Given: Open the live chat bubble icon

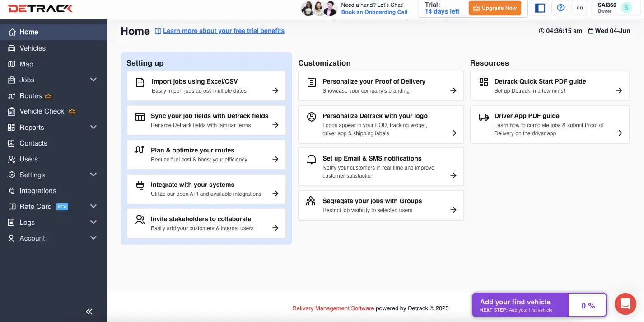Looking at the screenshot, I should (x=625, y=304).
